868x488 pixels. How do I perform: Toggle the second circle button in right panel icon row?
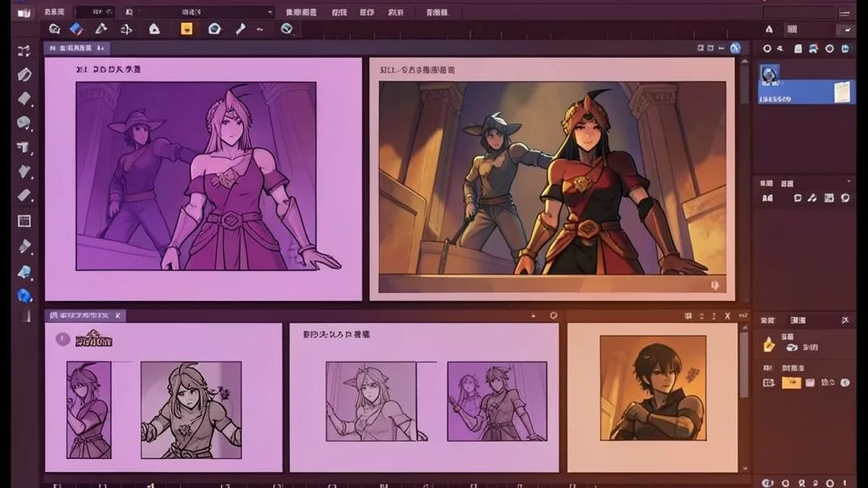tap(830, 48)
